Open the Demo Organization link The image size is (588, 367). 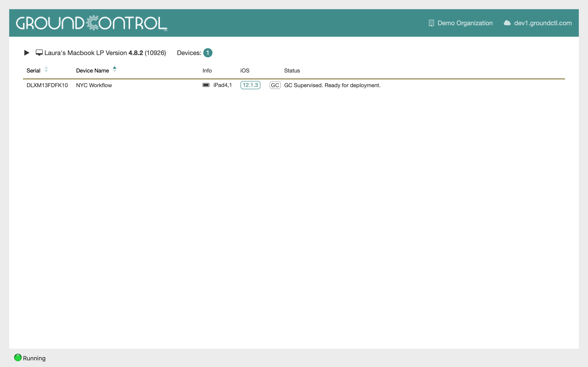click(x=465, y=23)
